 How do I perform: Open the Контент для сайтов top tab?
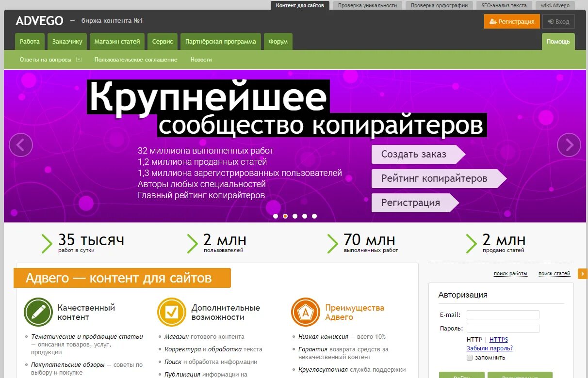tap(300, 5)
